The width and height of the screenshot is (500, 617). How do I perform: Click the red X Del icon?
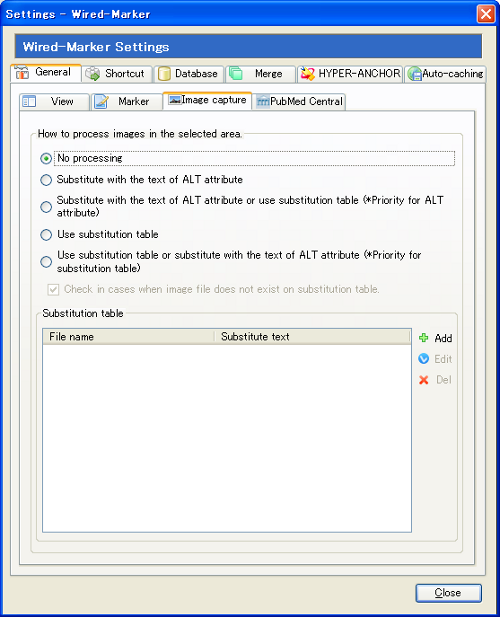pyautogui.click(x=424, y=380)
